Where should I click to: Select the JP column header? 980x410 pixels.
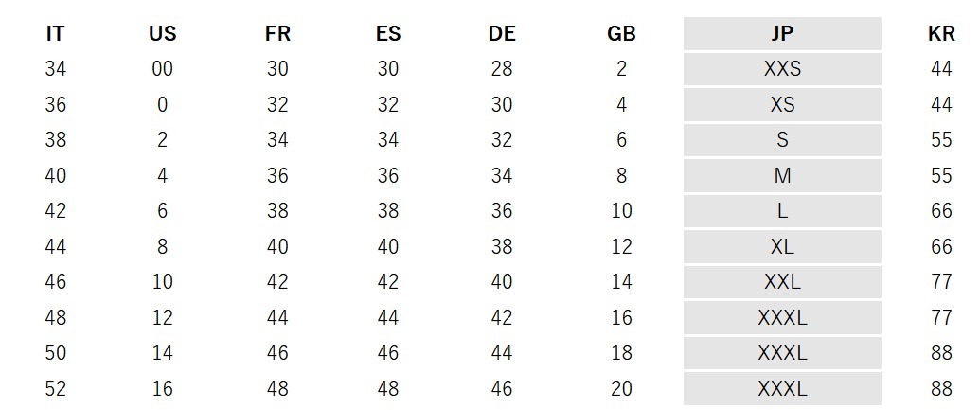coord(782,34)
